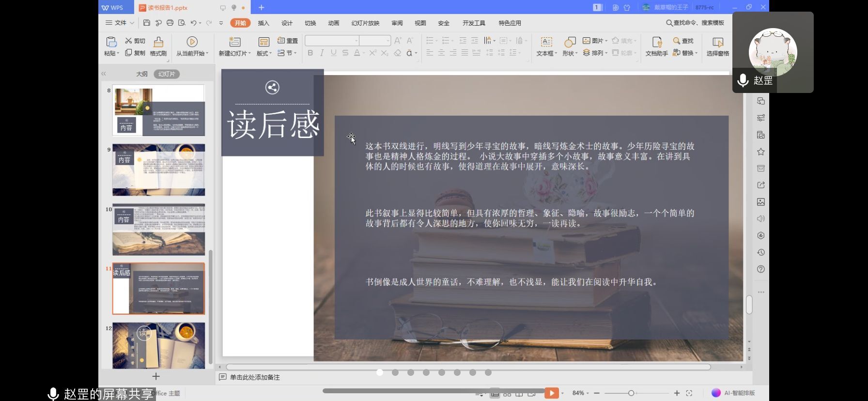Insert a text box with 文本框 icon
Screen dimensions: 868x401
pyautogui.click(x=546, y=42)
